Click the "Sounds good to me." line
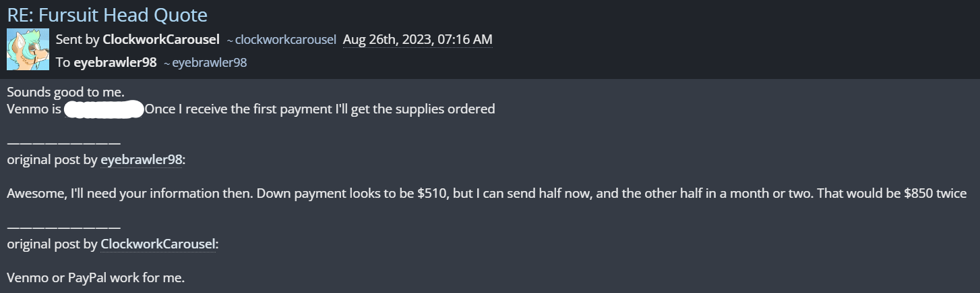The image size is (980, 293). [65, 92]
